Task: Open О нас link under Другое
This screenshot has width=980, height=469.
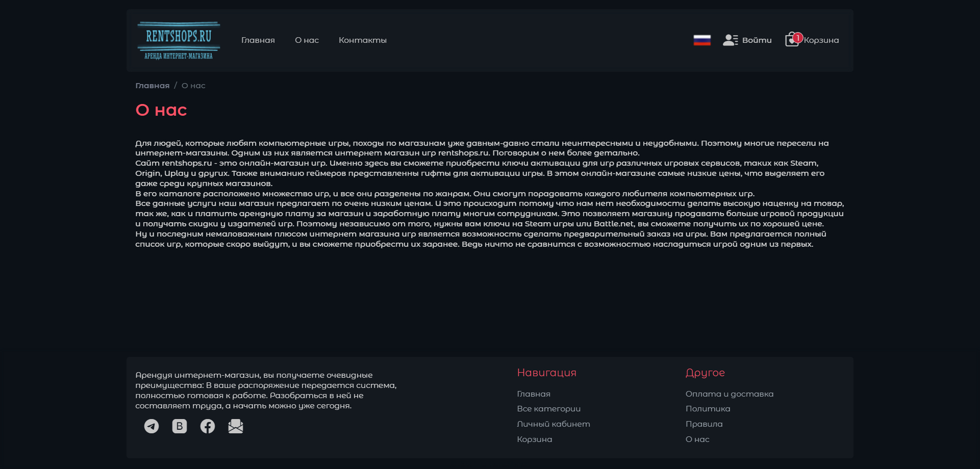Action: pyautogui.click(x=697, y=439)
